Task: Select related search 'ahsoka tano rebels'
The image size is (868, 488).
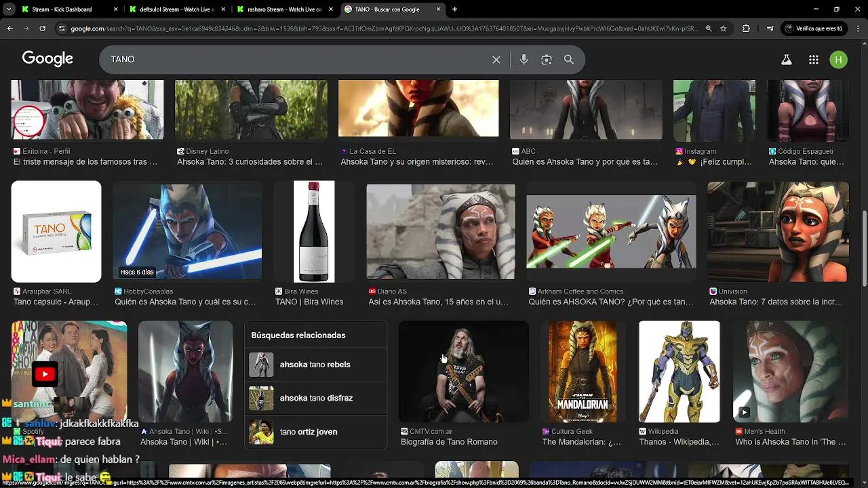Action: [316, 365]
